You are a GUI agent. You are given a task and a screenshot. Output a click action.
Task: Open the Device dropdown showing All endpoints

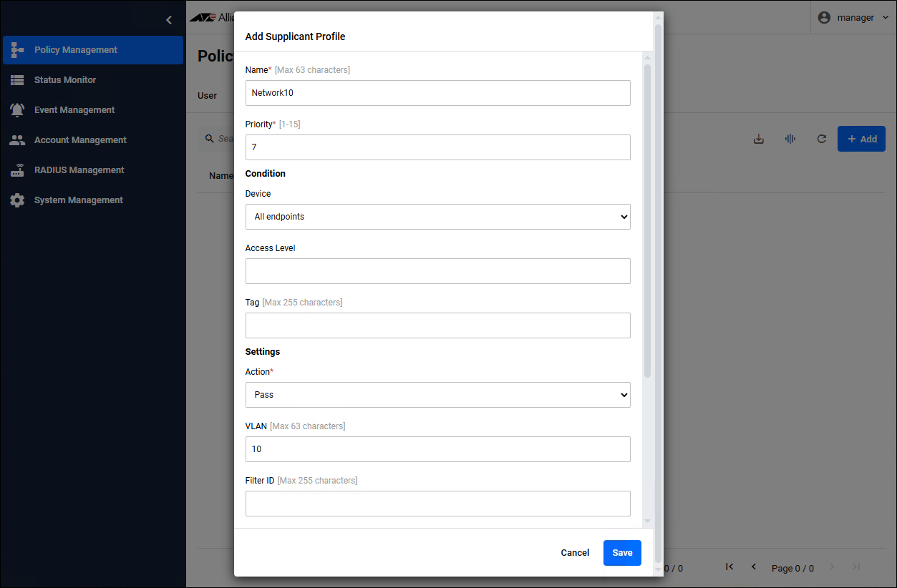coord(437,217)
